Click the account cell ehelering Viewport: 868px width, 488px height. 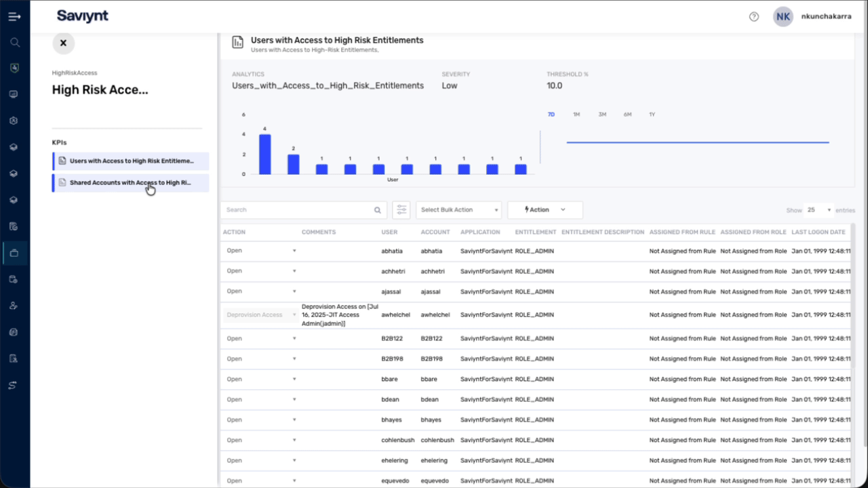434,460
